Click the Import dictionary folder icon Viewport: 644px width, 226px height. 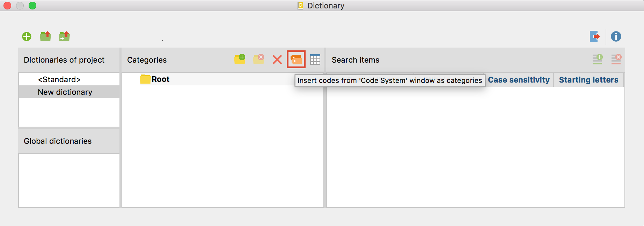click(45, 36)
